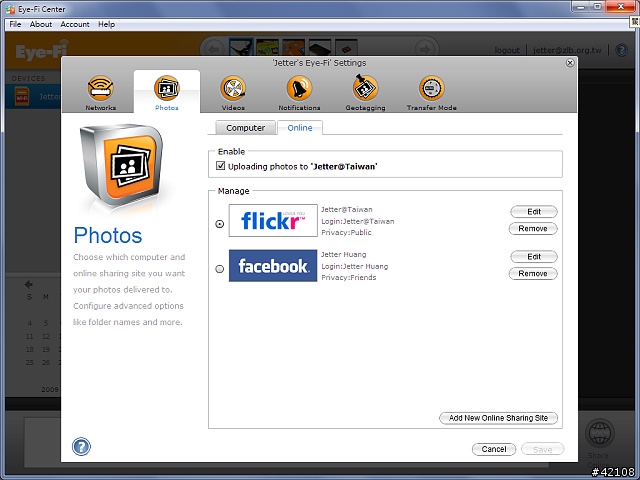Click the logout link
This screenshot has height=480, width=640.
507,50
